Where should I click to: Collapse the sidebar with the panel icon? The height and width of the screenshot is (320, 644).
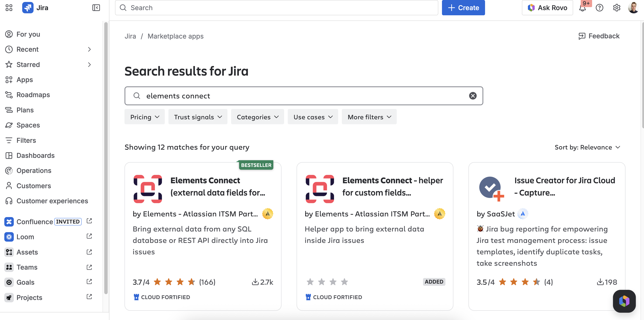click(96, 8)
